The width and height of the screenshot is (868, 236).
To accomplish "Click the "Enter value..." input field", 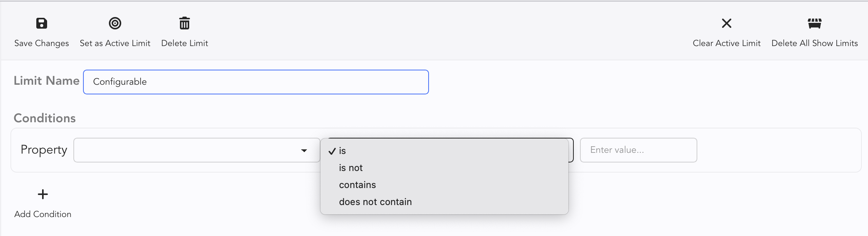I will pyautogui.click(x=638, y=150).
